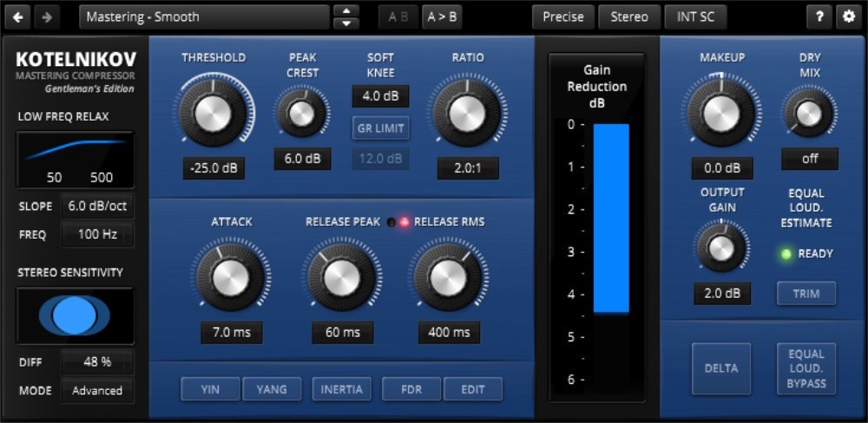Click the green Ready indicator light
Screen dimensions: 868x423
coord(786,254)
